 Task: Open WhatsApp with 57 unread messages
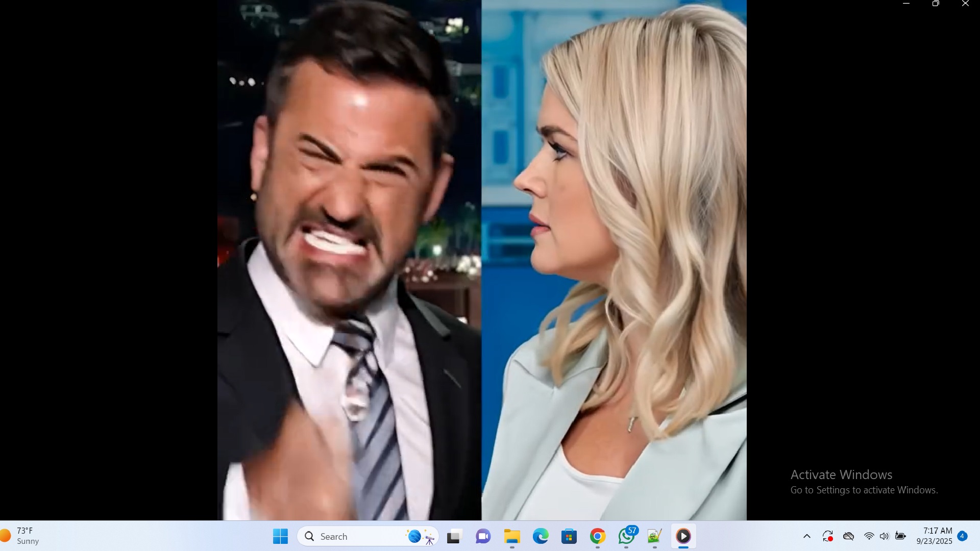626,536
